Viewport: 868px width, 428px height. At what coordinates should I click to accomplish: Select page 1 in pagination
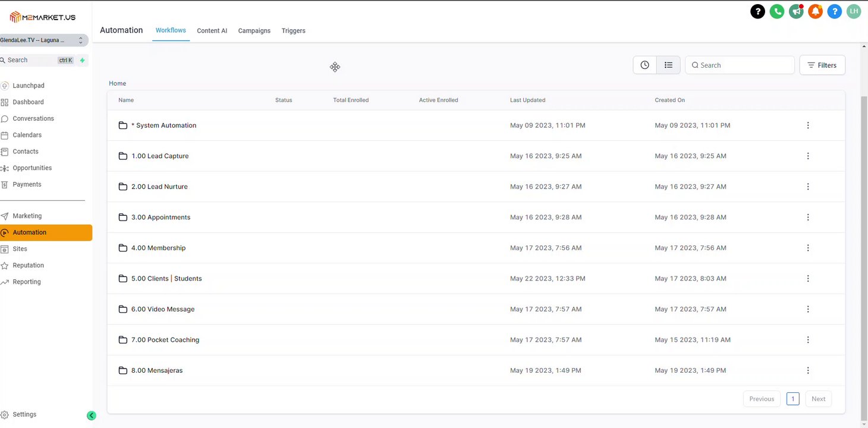792,399
